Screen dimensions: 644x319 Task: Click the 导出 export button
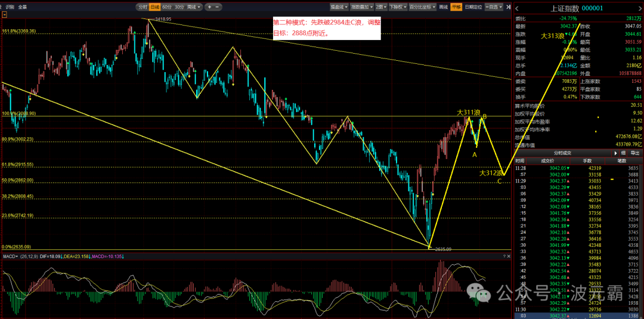point(635,153)
